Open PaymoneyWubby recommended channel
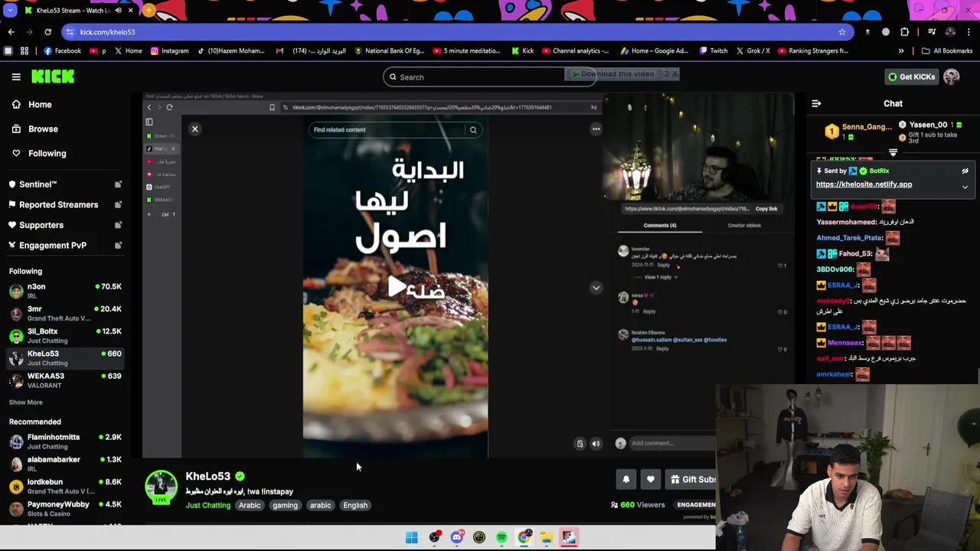Screen dimensions: 980x551 click(x=65, y=508)
